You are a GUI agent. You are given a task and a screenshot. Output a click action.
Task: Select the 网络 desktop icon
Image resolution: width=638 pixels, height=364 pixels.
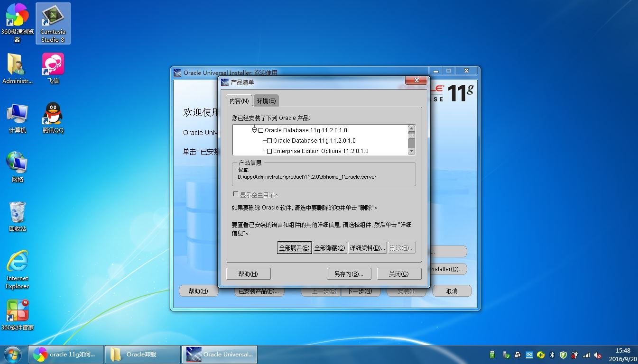pyautogui.click(x=18, y=167)
